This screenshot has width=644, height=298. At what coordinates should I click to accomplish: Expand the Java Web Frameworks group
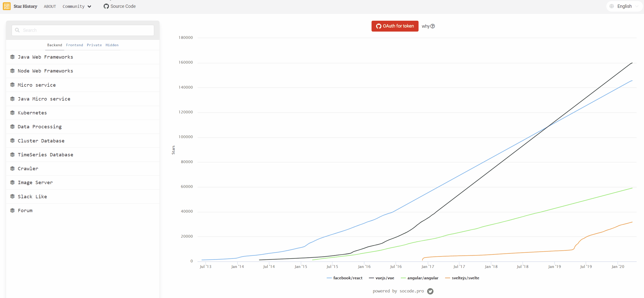tap(45, 57)
